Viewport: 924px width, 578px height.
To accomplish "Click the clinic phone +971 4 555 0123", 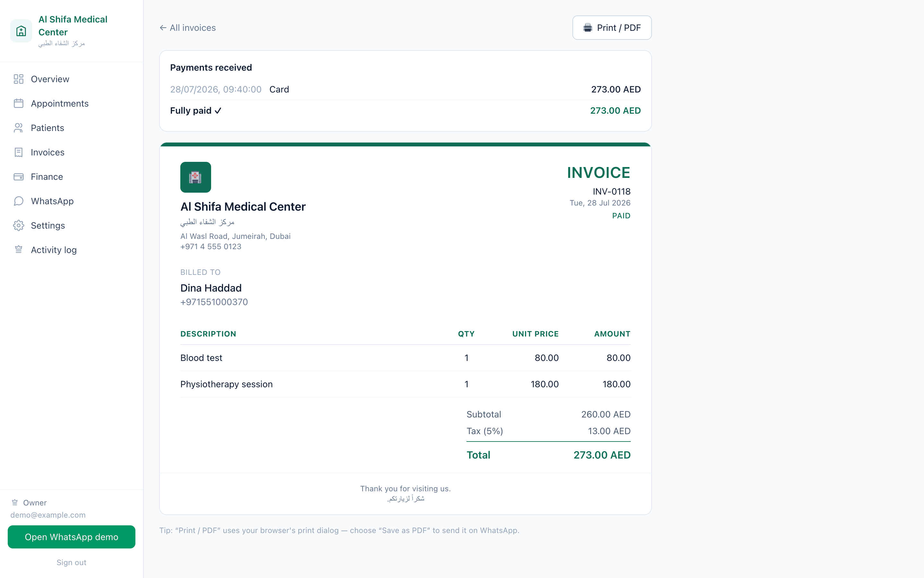I will click(x=211, y=247).
